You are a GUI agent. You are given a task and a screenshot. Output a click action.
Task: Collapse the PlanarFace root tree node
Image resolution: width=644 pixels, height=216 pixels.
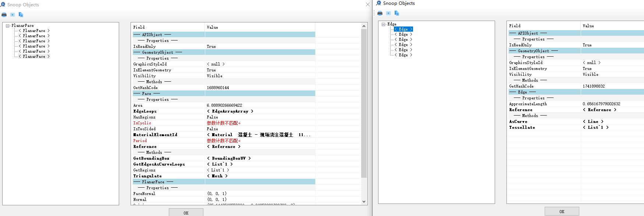[7, 26]
